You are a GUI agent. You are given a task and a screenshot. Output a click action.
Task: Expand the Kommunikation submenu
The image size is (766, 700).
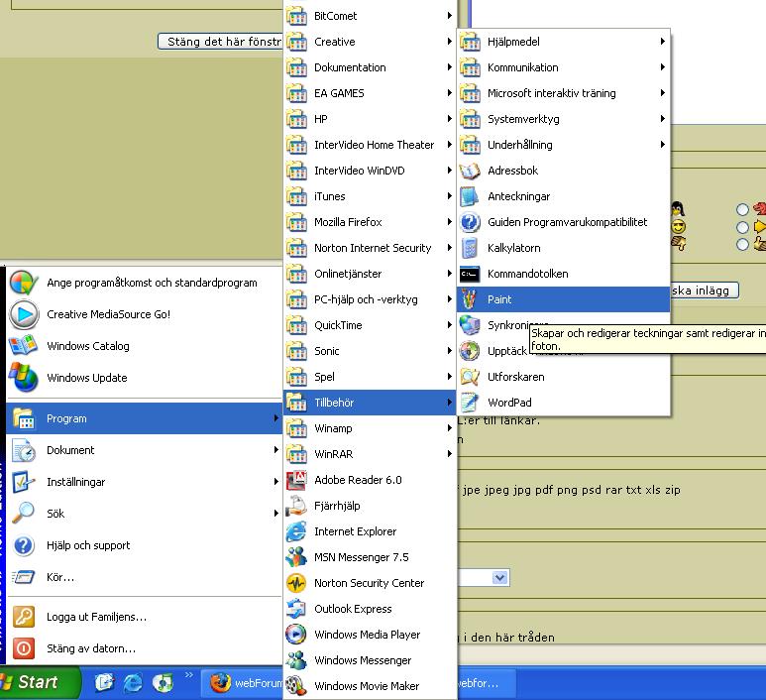point(563,67)
